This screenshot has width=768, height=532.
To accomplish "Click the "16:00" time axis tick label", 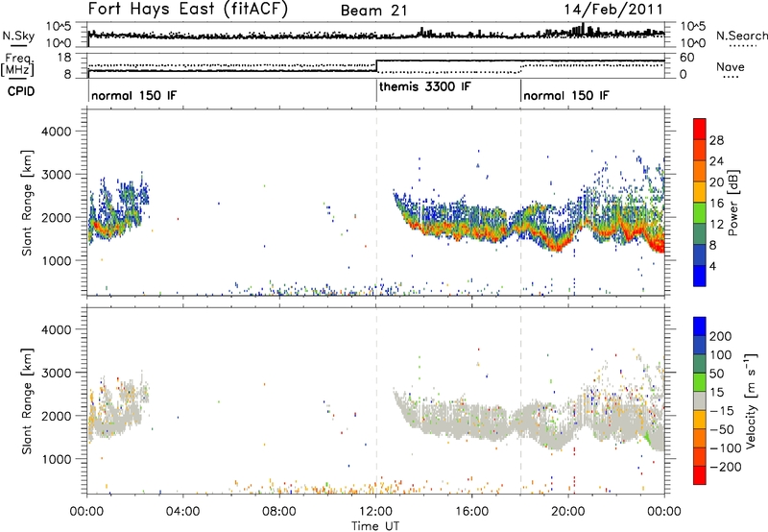I will (471, 512).
